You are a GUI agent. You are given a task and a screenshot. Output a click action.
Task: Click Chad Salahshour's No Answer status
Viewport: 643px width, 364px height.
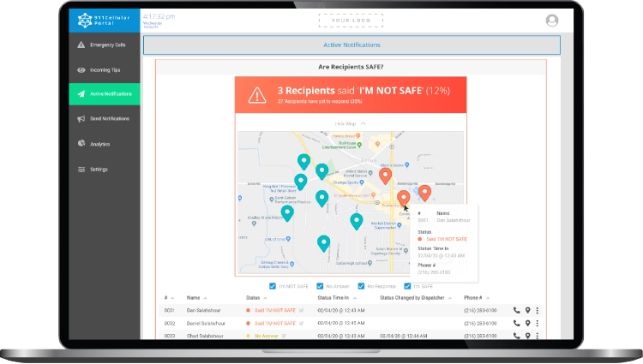[x=266, y=336]
